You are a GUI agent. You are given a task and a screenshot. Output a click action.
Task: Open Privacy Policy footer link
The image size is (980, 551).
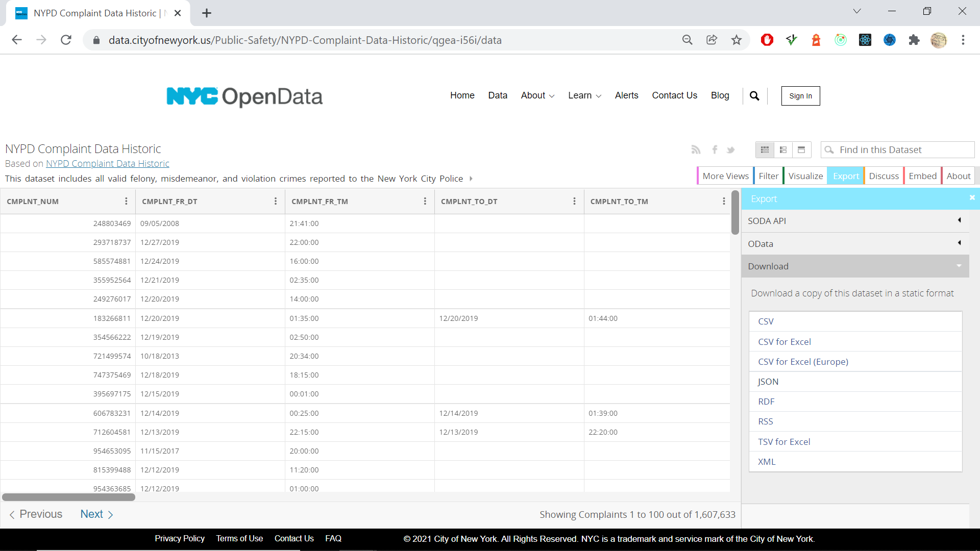click(x=180, y=539)
